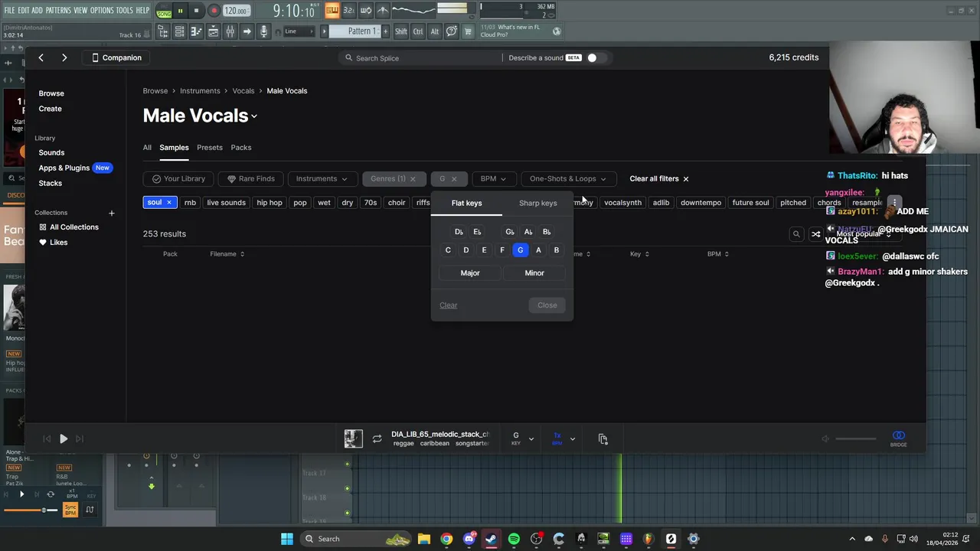Click Browse breadcrumb link
This screenshot has height=551, width=980.
coord(155,91)
